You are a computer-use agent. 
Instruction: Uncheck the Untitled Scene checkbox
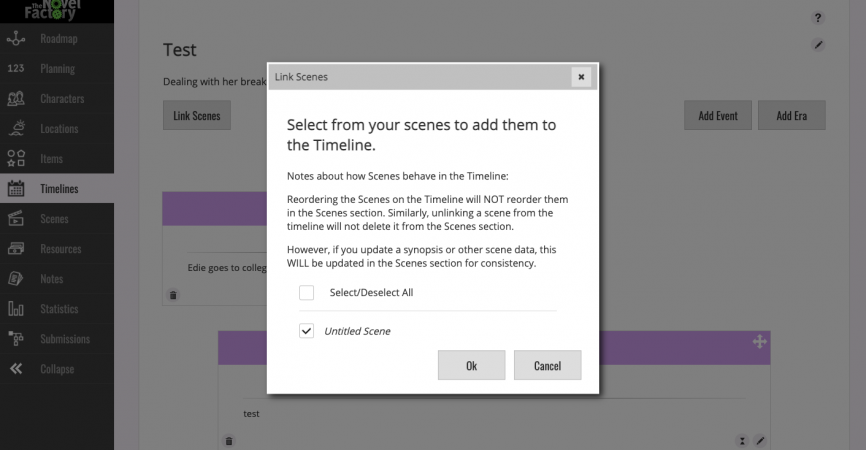click(307, 331)
